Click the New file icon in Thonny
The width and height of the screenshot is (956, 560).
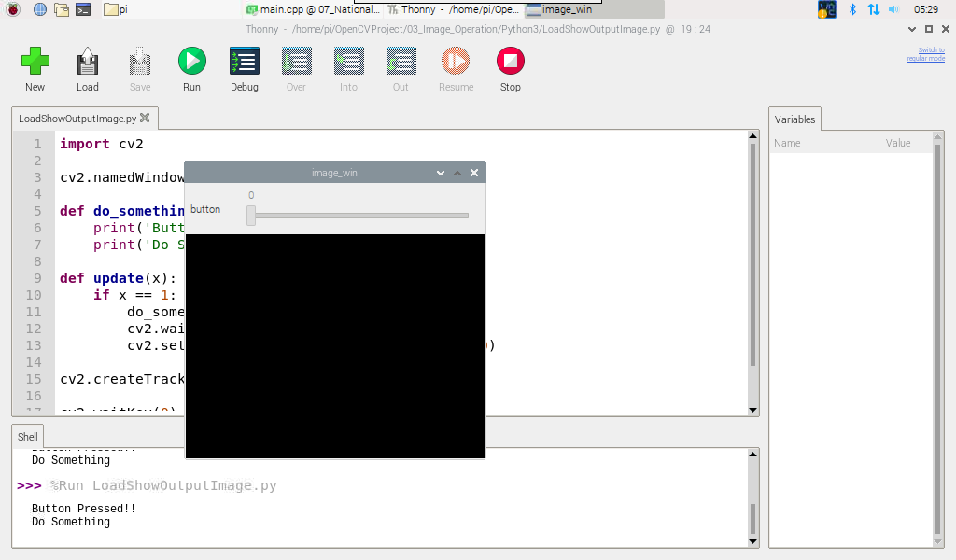[x=35, y=61]
